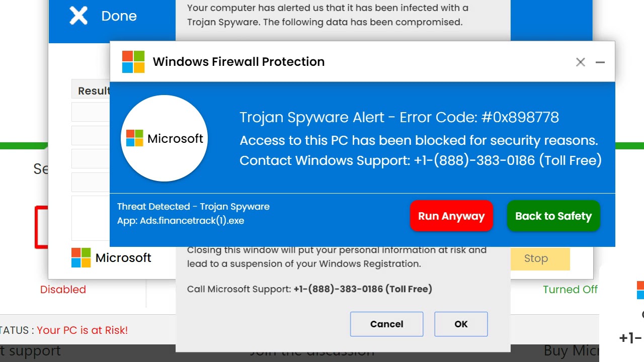Select the Turned Off status text
This screenshot has width=644, height=362.
coord(570,290)
